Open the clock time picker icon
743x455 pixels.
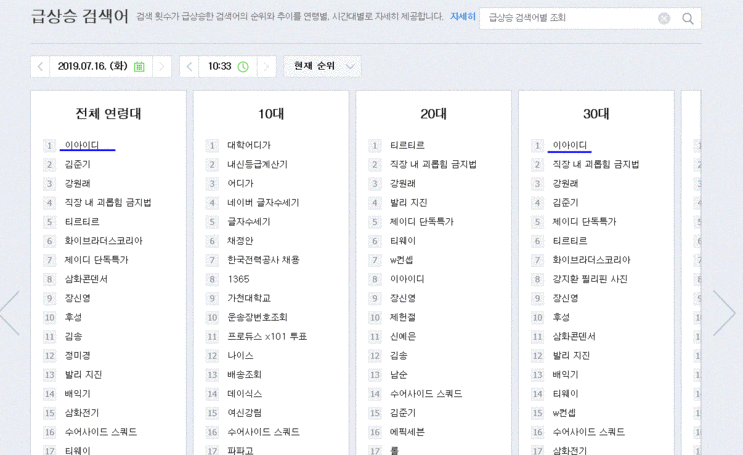pyautogui.click(x=243, y=66)
